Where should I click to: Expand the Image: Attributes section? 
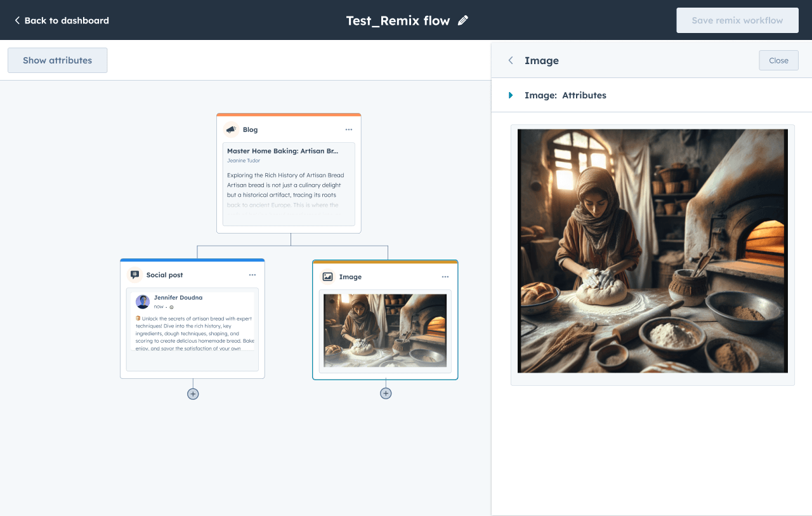point(511,95)
